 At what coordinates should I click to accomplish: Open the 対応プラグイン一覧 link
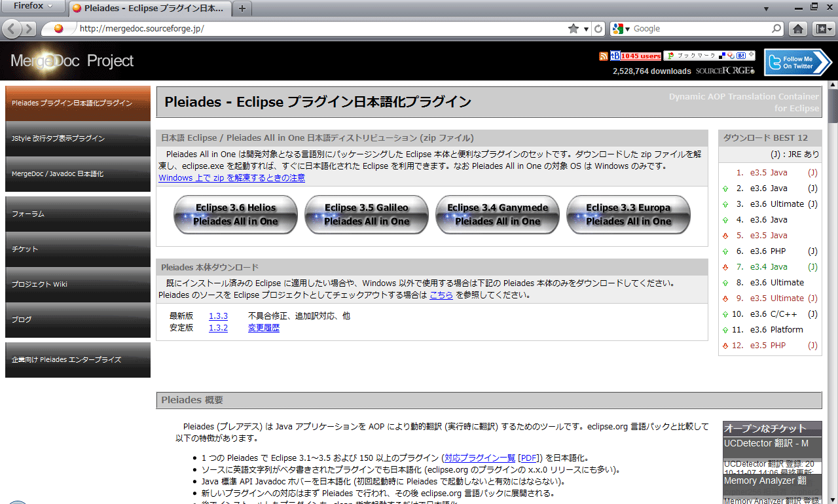pyautogui.click(x=480, y=458)
